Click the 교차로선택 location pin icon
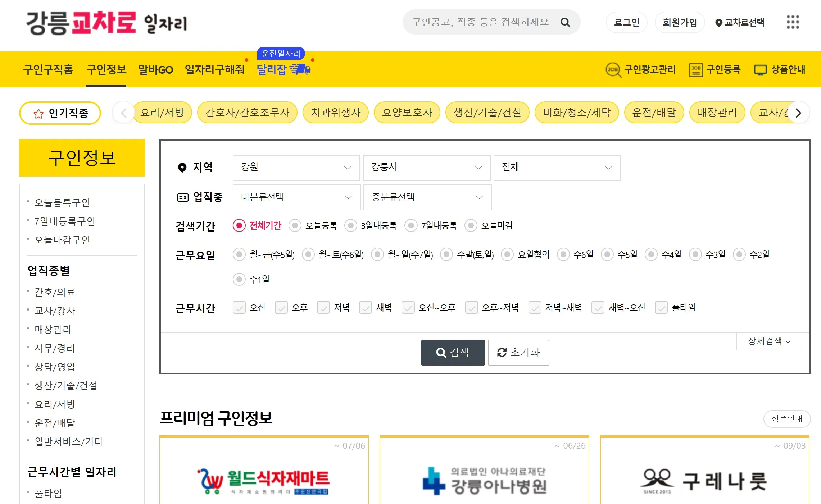Viewport: 821px width, 504px height. (718, 23)
